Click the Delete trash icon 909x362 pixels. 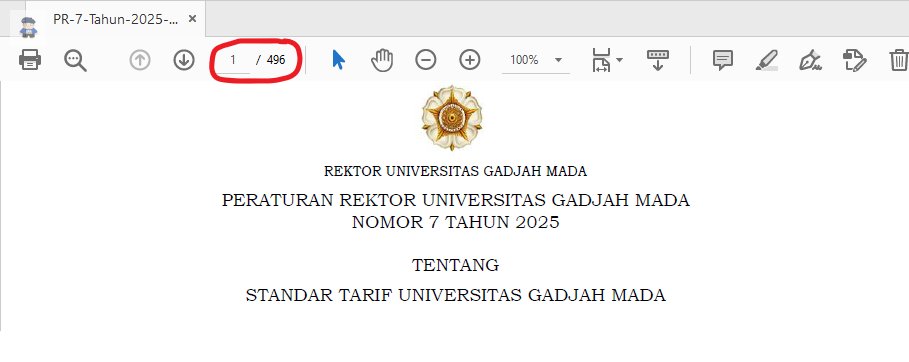[899, 60]
